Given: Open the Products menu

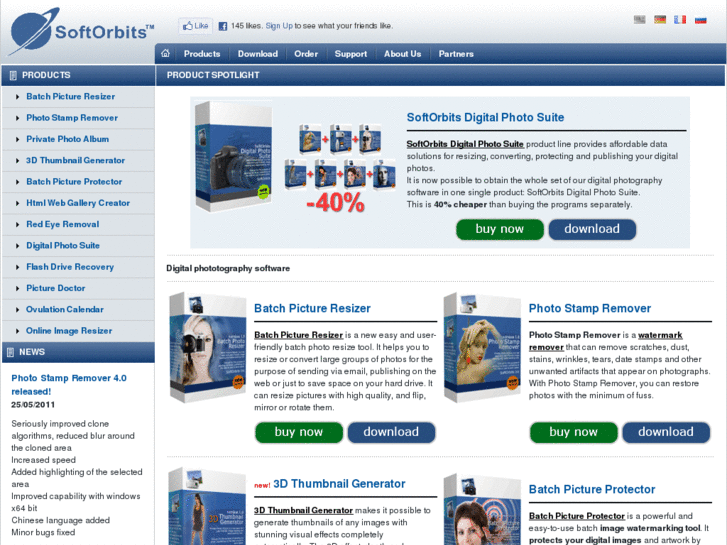Looking at the screenshot, I should point(202,54).
